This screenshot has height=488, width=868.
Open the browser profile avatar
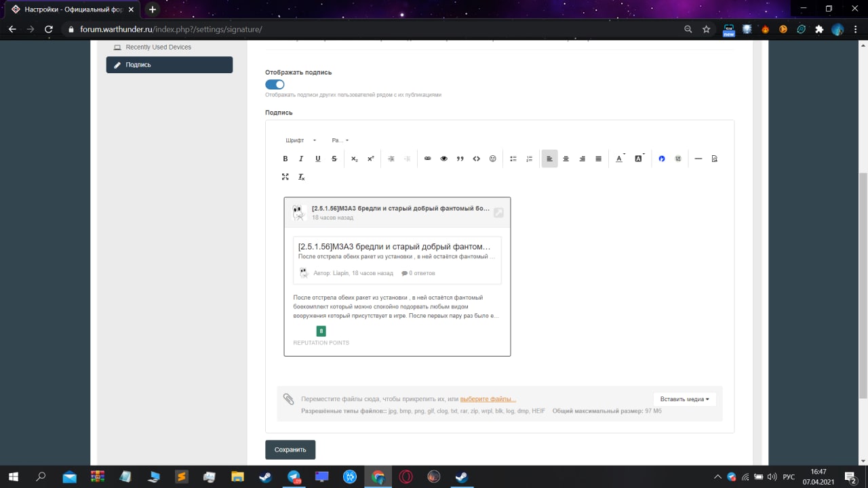[x=837, y=29]
